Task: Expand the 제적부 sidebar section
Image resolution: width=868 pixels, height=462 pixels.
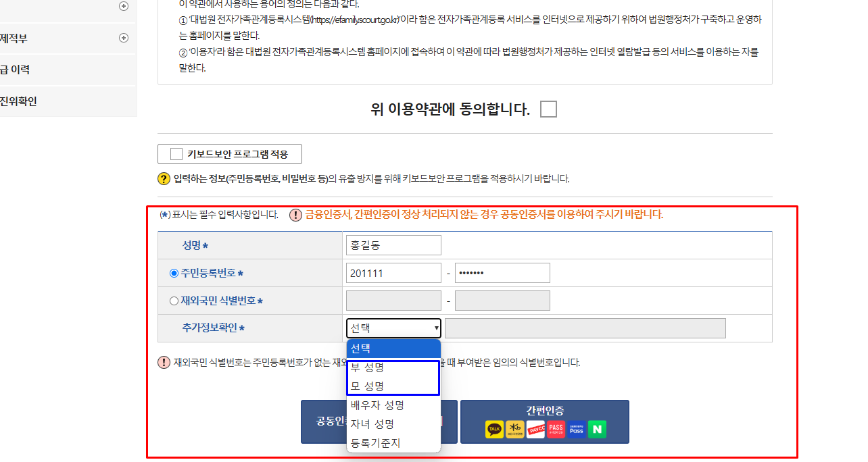Action: tap(123, 38)
